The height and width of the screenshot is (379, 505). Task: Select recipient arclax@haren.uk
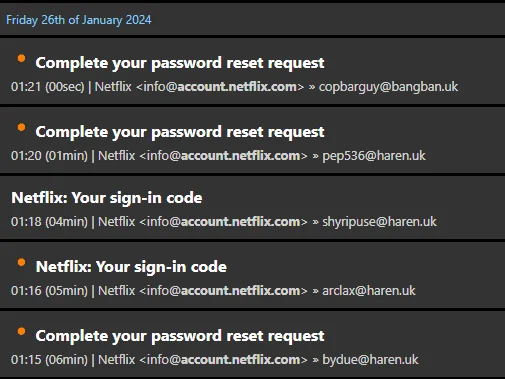click(369, 291)
